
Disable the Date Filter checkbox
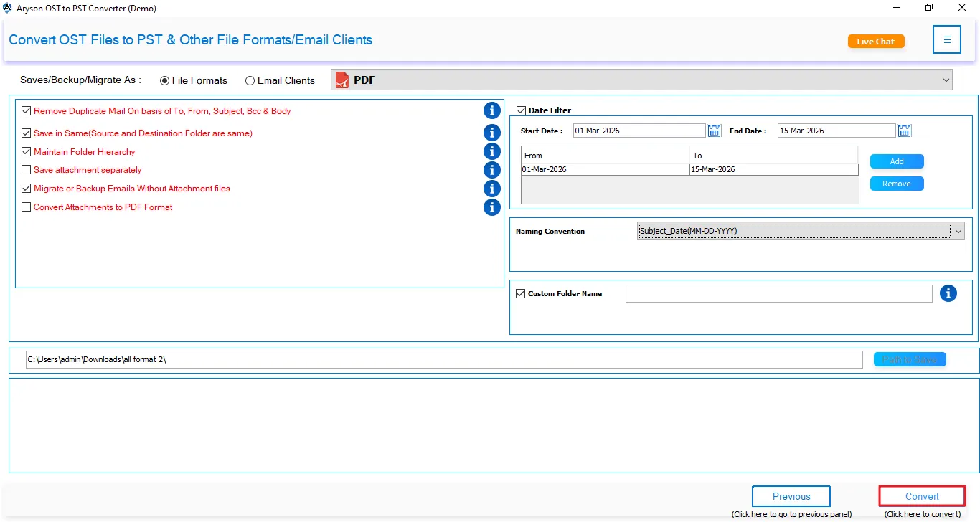pos(521,110)
